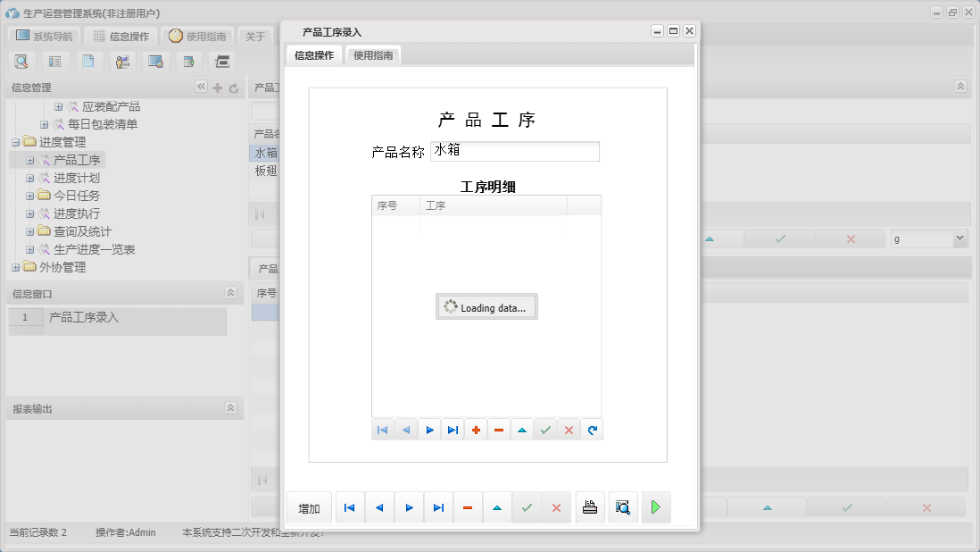Click the delete record minus icon in 工序明细 grid
This screenshot has height=552, width=980.
click(499, 430)
